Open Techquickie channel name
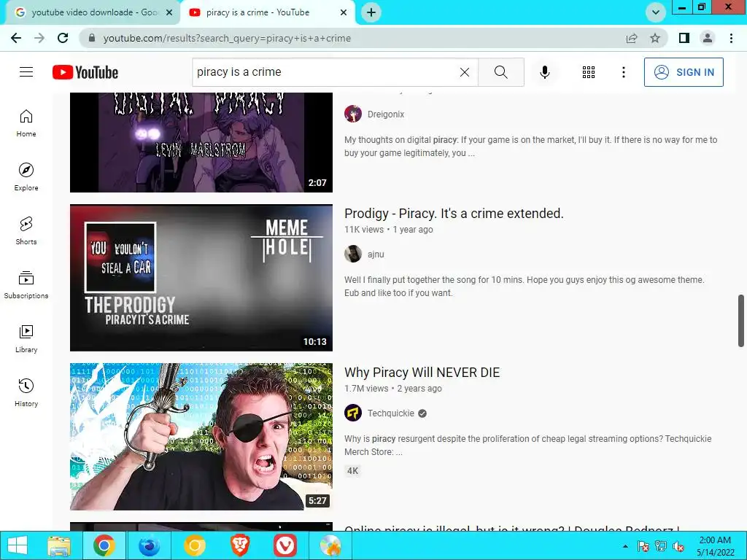Image resolution: width=747 pixels, height=560 pixels. point(391,413)
